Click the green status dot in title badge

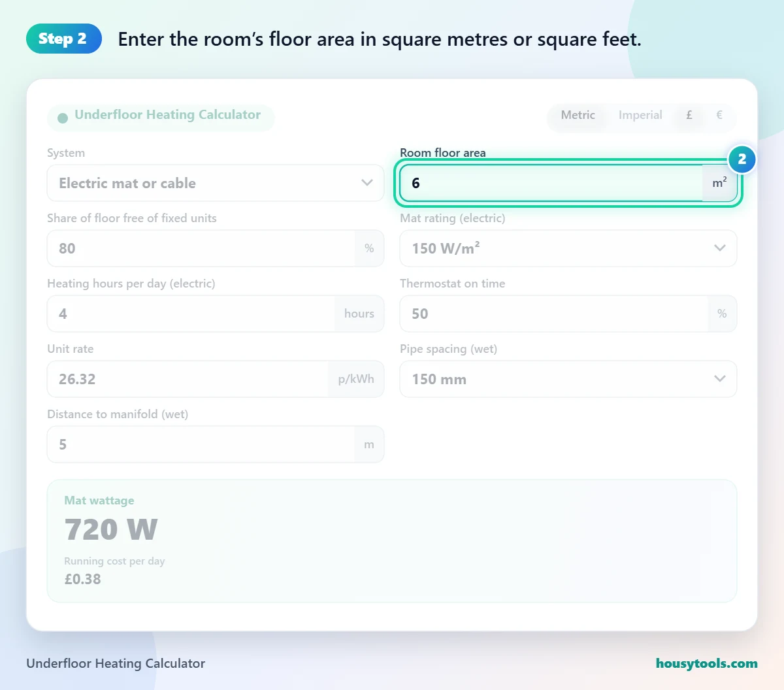(63, 118)
